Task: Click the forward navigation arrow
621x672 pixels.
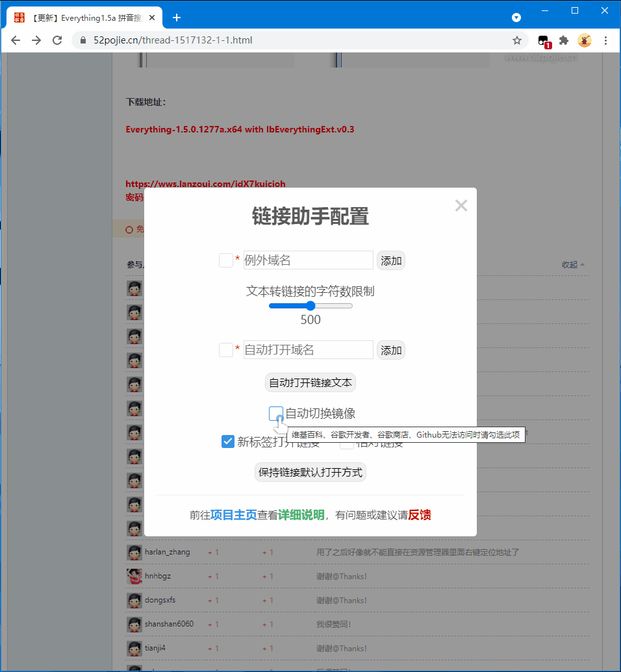Action: click(x=36, y=40)
